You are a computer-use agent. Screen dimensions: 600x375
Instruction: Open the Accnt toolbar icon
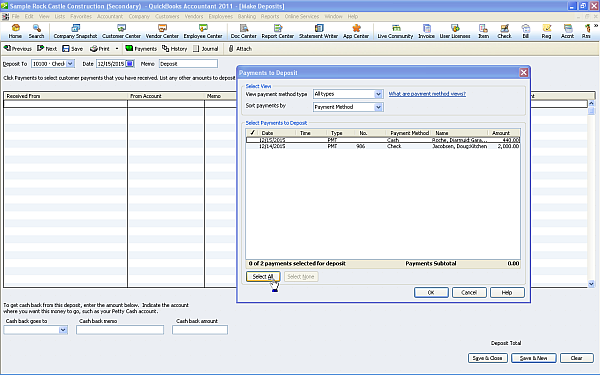click(x=567, y=31)
